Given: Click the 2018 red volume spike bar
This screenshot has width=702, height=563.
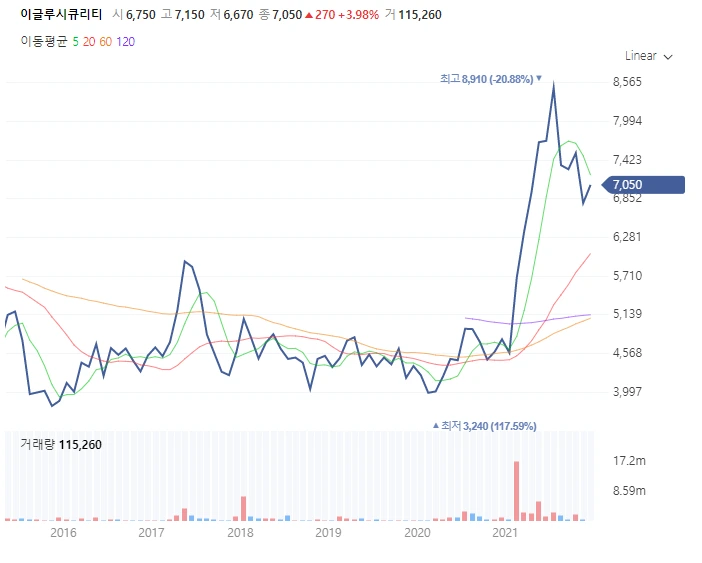Looking at the screenshot, I should 244,508.
